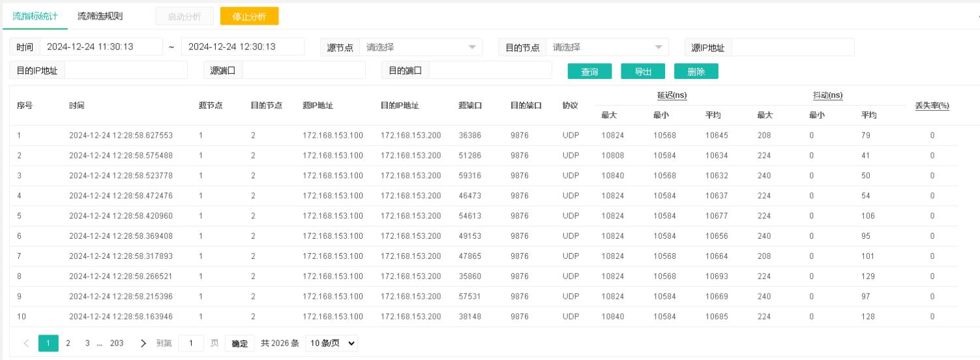Open the 源节点 dropdown
The image size is (980, 360).
tap(420, 47)
